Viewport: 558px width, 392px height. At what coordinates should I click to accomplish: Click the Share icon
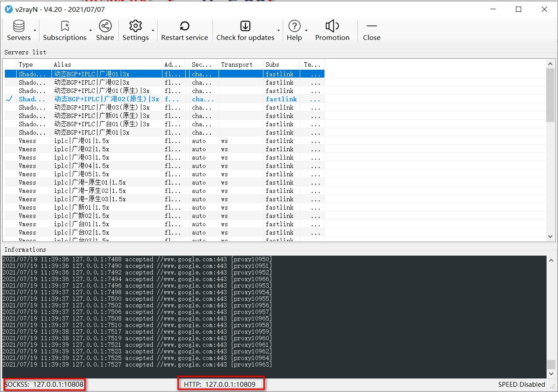click(x=105, y=27)
